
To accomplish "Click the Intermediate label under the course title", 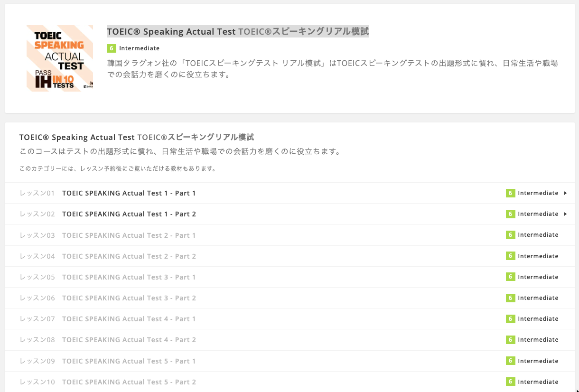I will (x=139, y=48).
